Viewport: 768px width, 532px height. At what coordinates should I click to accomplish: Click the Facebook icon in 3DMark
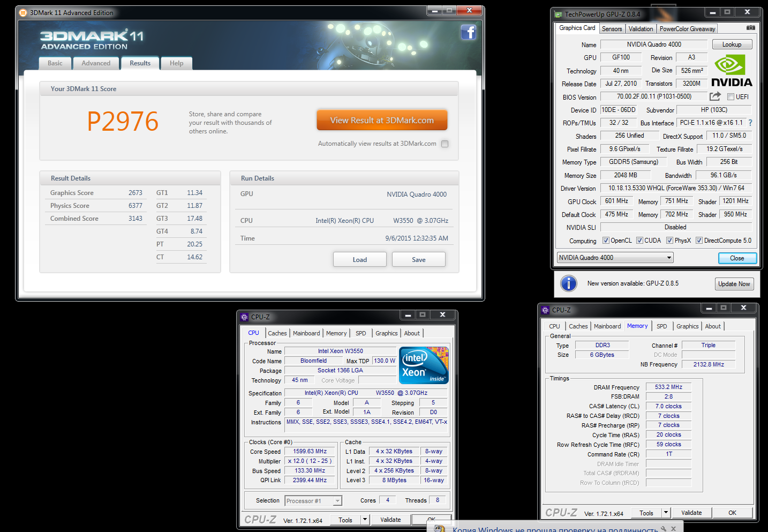(x=469, y=33)
